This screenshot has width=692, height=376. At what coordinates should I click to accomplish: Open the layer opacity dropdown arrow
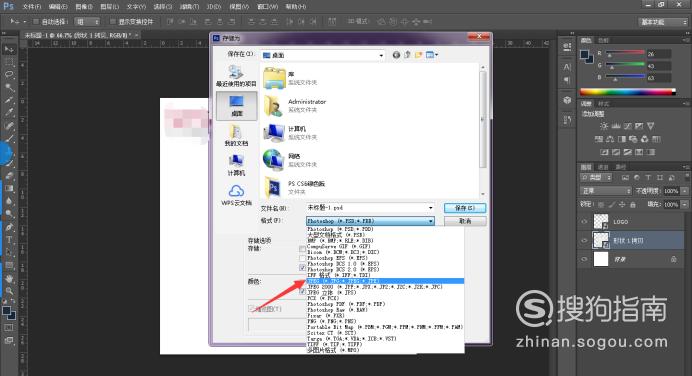[684, 191]
